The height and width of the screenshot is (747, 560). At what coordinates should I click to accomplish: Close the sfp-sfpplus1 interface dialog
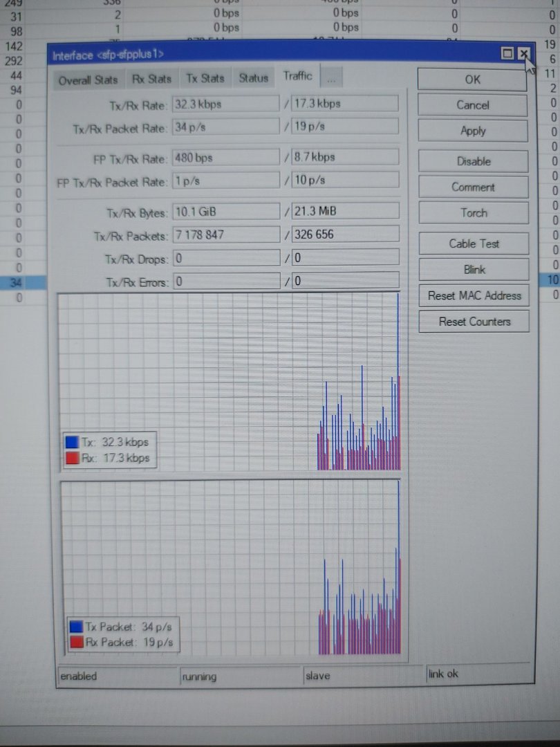tap(523, 53)
